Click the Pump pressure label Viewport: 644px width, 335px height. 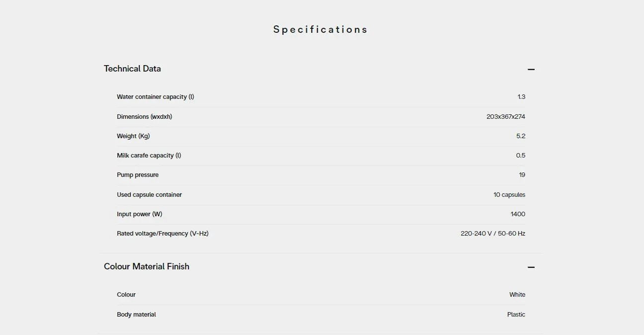(138, 175)
